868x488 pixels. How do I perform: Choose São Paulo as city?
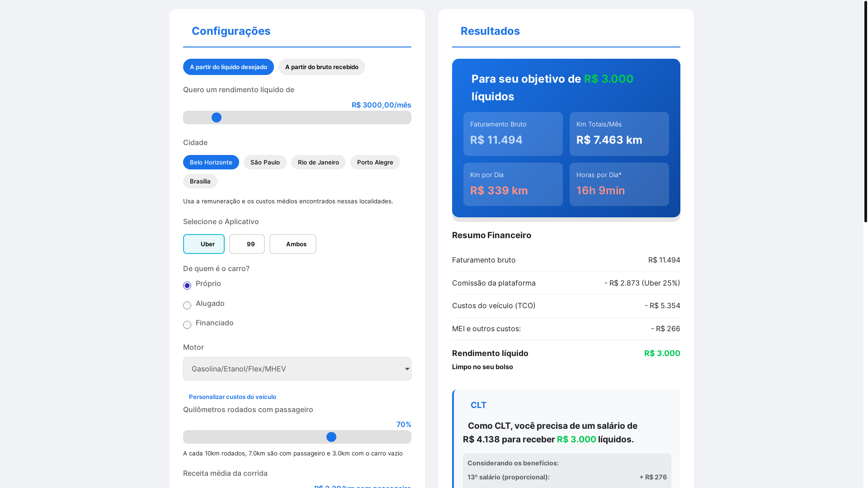pyautogui.click(x=265, y=162)
